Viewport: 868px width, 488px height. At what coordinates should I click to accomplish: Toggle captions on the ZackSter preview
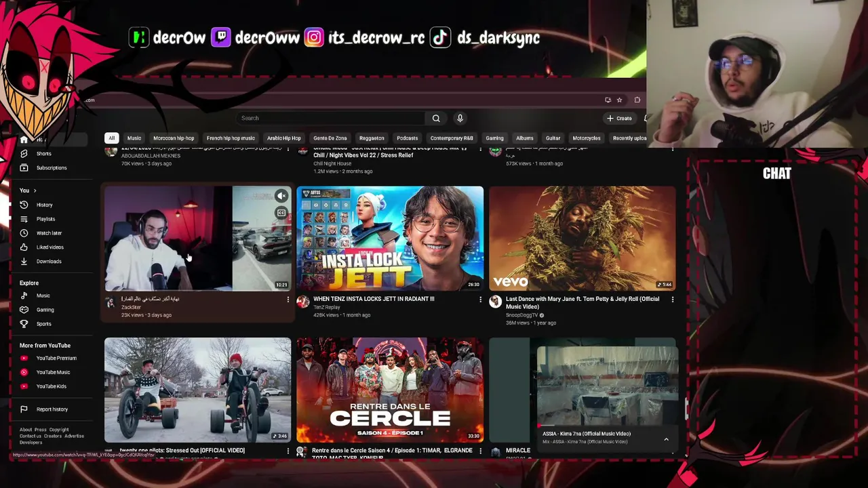281,213
